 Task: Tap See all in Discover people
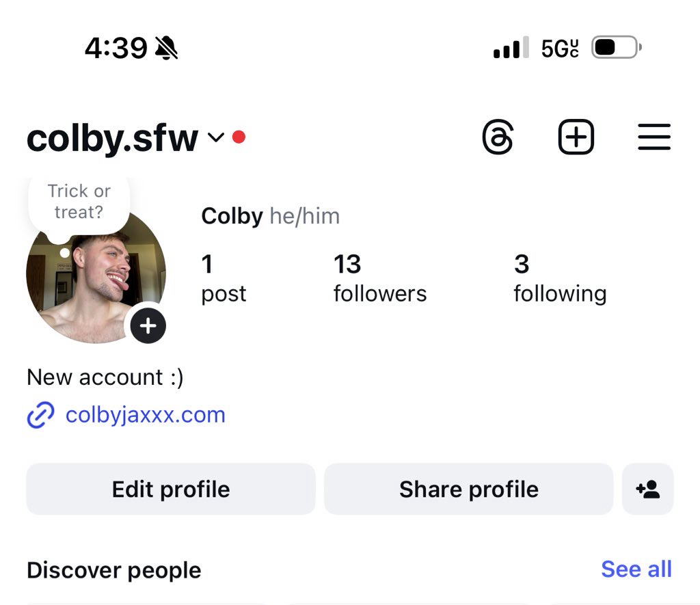(636, 569)
